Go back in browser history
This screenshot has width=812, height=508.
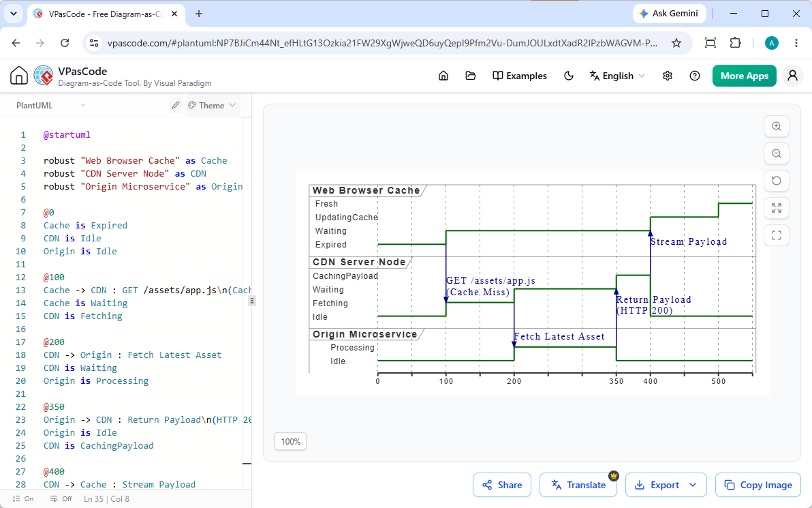point(16,43)
